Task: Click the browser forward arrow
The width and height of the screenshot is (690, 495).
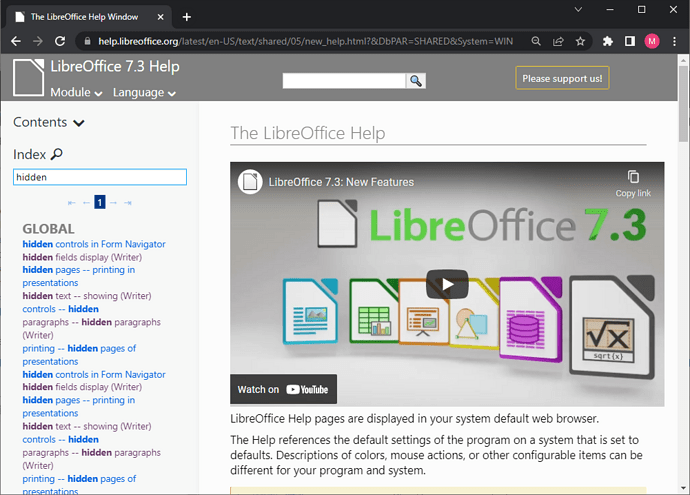Action: 38,41
